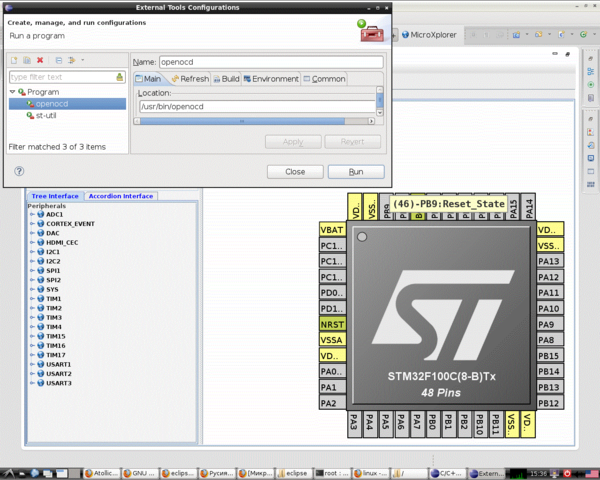Click the collapse all configurations icon
This screenshot has height=480, width=600.
click(x=59, y=60)
